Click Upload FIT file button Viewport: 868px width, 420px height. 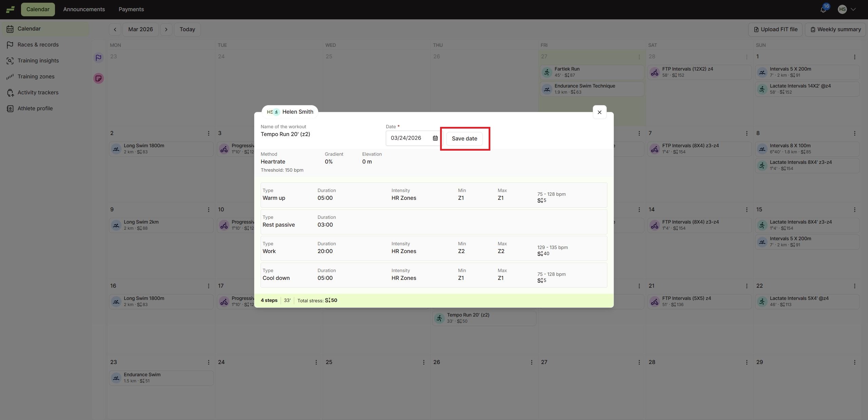775,30
